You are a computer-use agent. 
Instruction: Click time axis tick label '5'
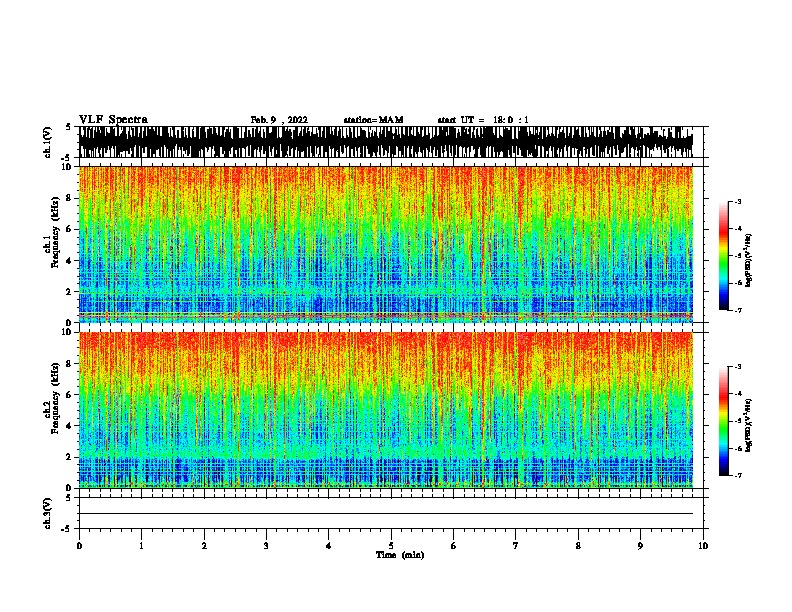391,545
